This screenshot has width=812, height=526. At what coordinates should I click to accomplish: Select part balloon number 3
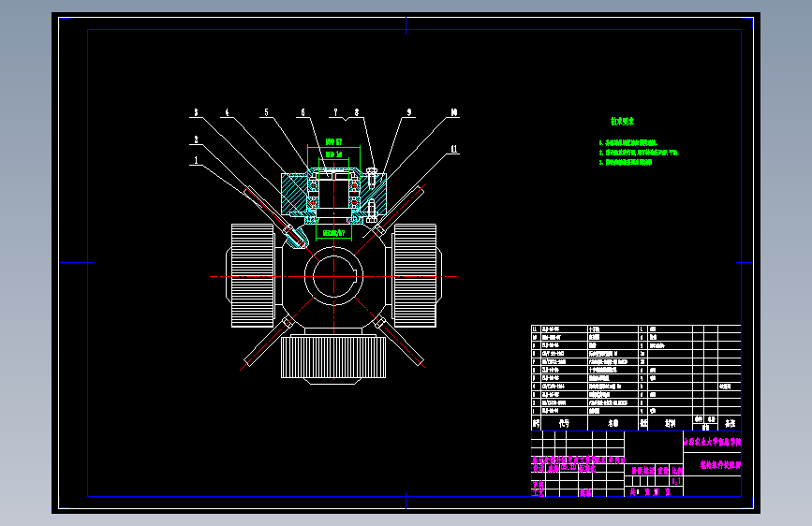coord(196,112)
